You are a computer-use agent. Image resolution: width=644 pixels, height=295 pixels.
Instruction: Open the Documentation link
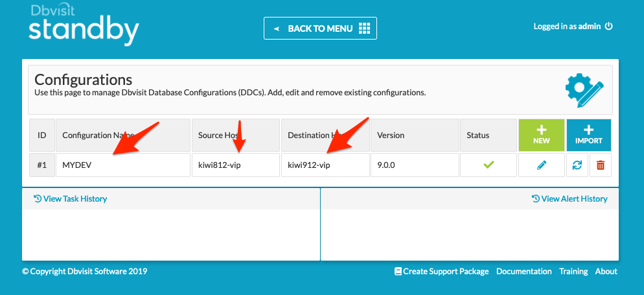point(523,271)
